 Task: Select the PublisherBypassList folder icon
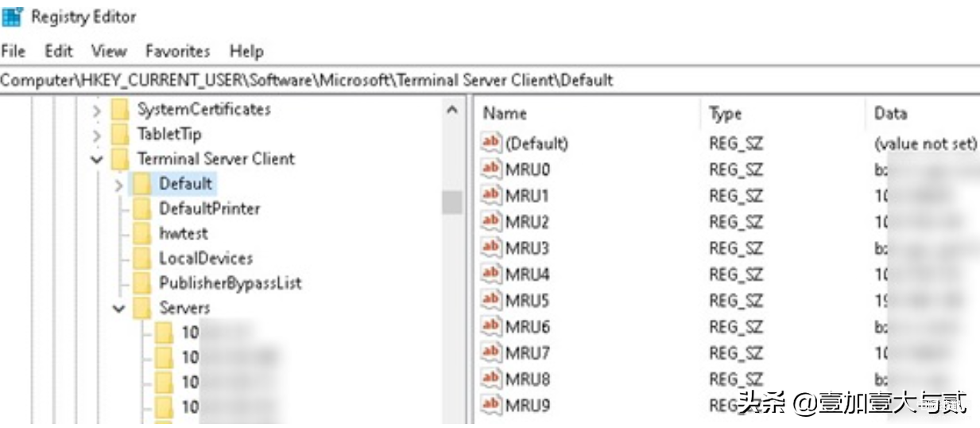tap(142, 283)
